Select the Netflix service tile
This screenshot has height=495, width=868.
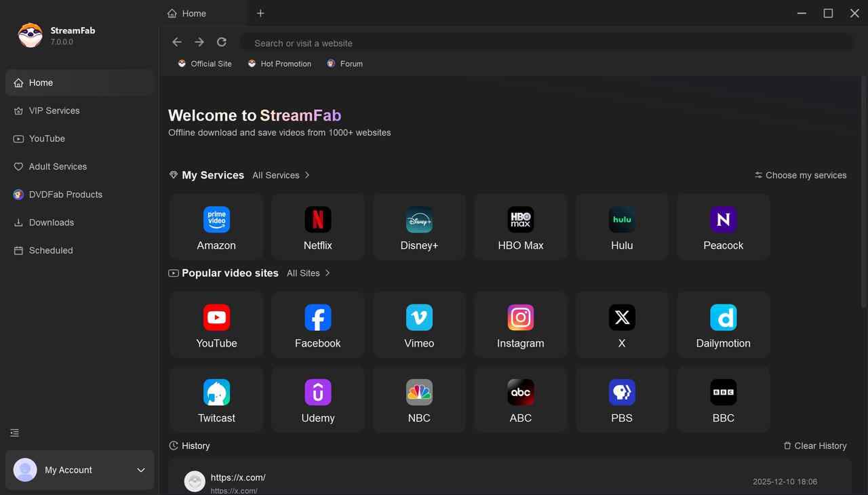point(317,226)
